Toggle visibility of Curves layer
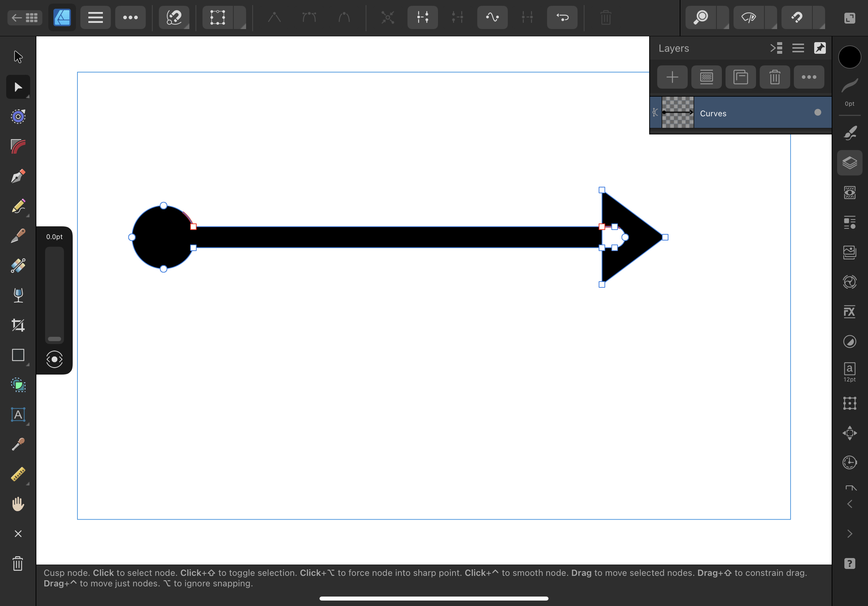 [817, 113]
